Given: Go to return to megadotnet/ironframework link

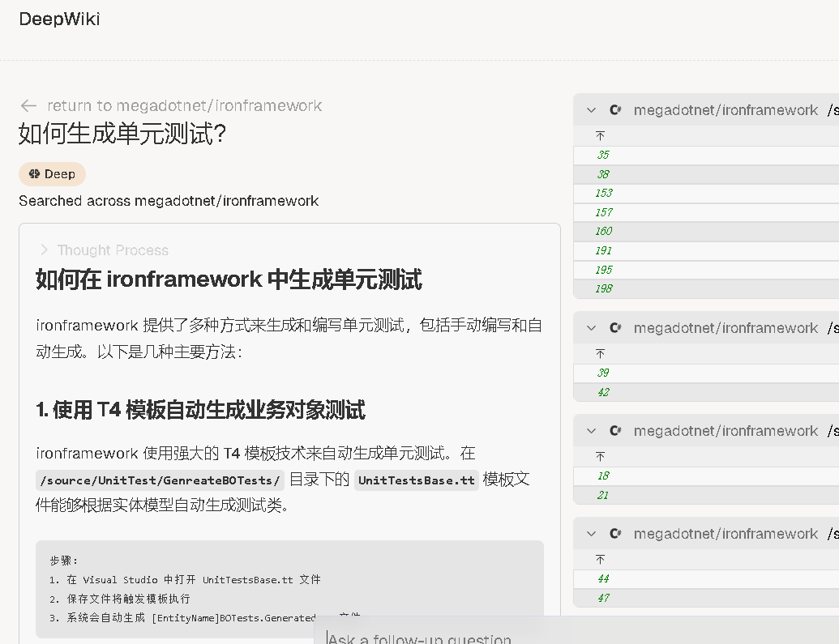Looking at the screenshot, I should 185,106.
